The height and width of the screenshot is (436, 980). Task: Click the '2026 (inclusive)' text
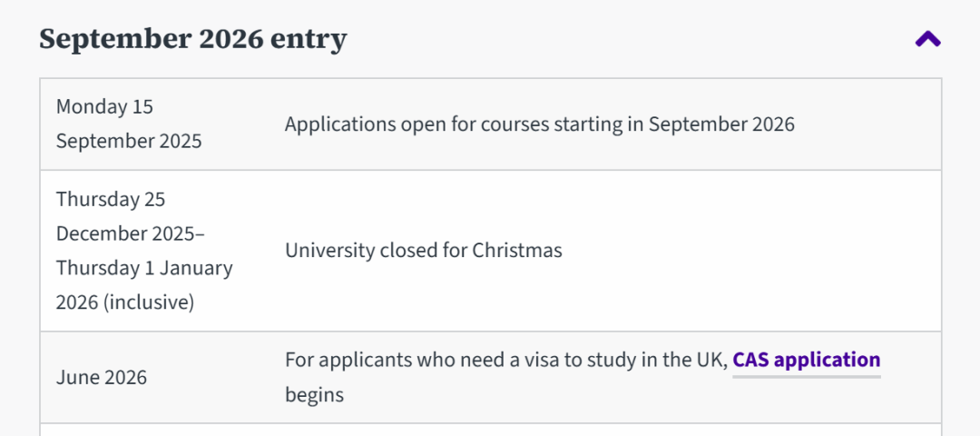pyautogui.click(x=125, y=302)
